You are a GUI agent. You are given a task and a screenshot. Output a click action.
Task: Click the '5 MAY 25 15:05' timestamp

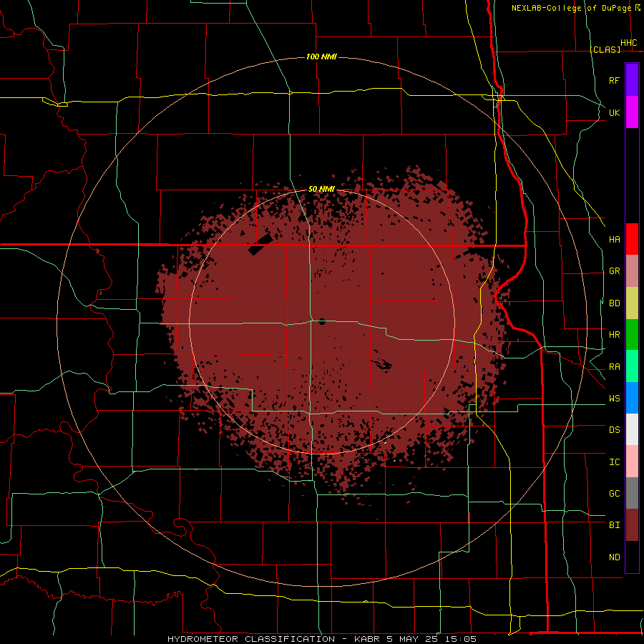tap(431, 639)
